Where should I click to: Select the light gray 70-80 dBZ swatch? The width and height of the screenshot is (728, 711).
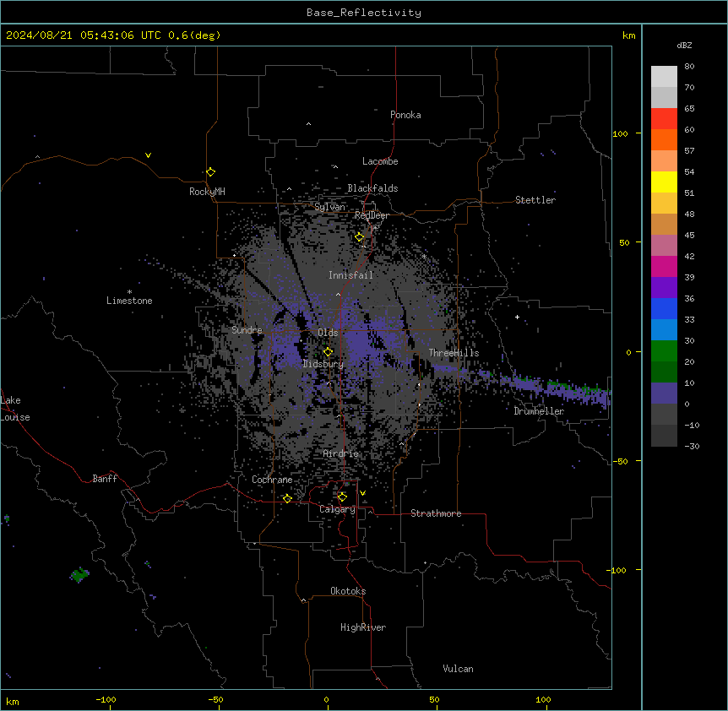point(664,77)
